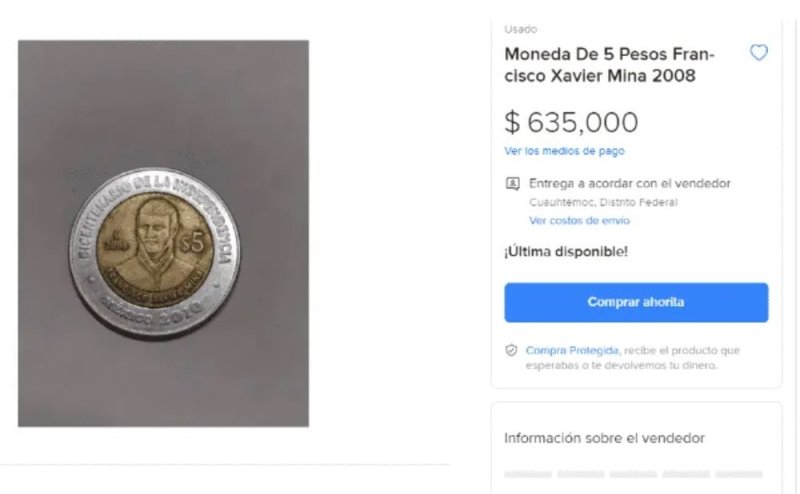This screenshot has height=494, width=800.
Task: Click the 'Comprar ahorita' button
Action: (636, 302)
